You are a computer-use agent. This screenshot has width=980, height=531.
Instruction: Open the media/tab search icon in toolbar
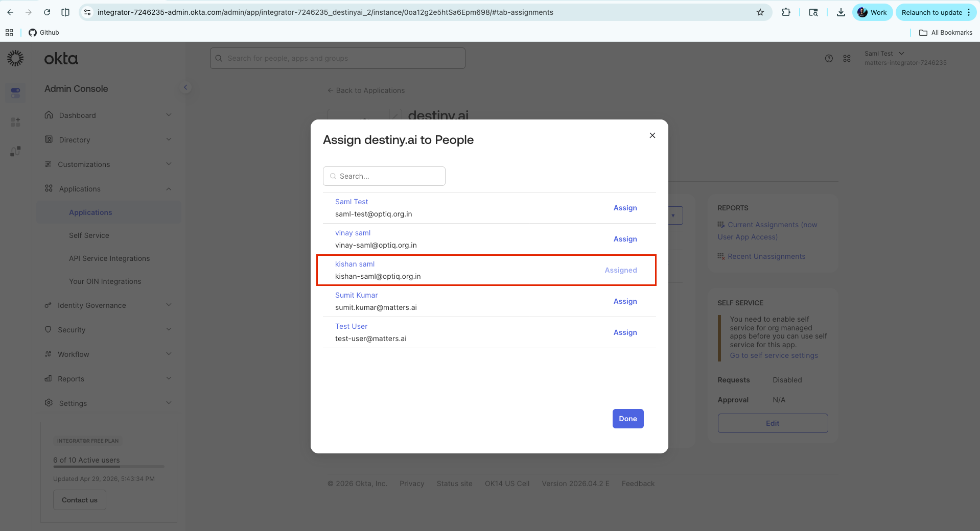[x=813, y=12]
